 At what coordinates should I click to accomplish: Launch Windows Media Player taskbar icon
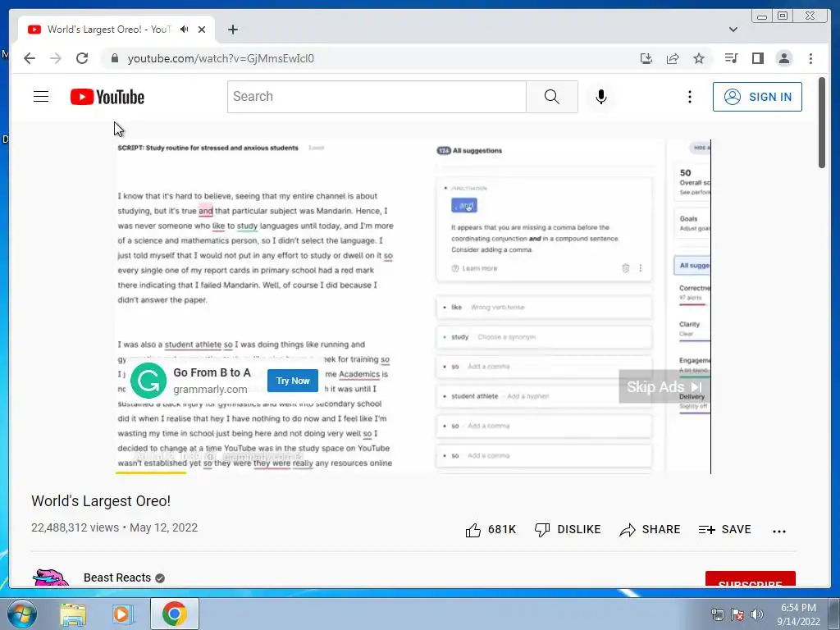click(122, 614)
